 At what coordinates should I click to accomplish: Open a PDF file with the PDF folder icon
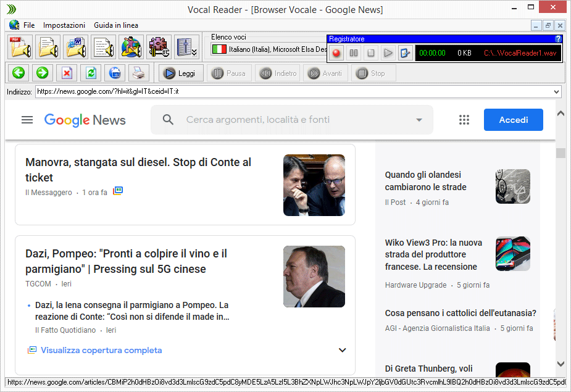coord(20,47)
